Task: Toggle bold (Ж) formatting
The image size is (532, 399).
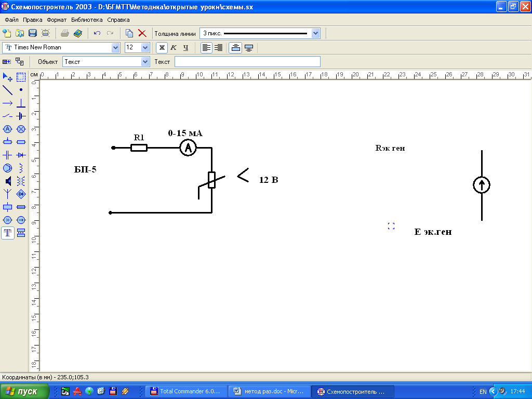Action: tap(162, 48)
